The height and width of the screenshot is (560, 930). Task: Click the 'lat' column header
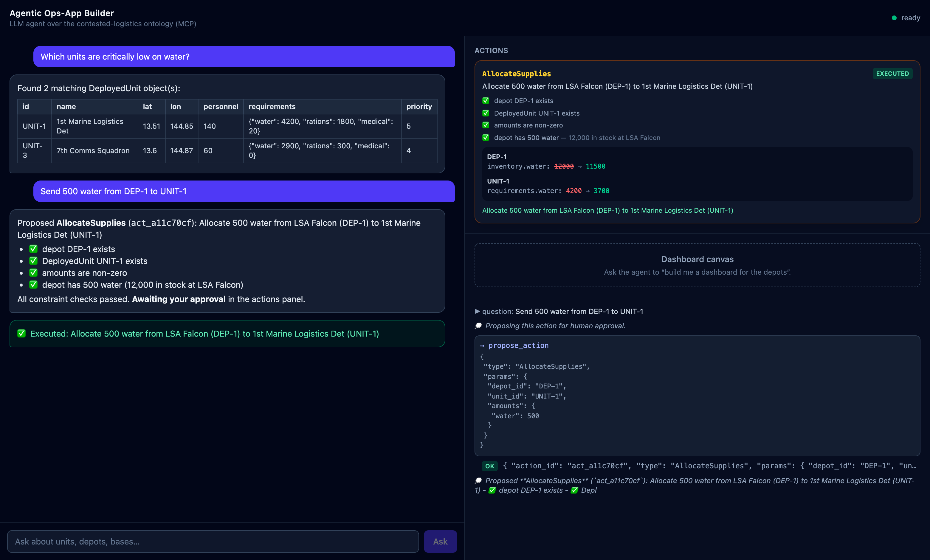151,106
